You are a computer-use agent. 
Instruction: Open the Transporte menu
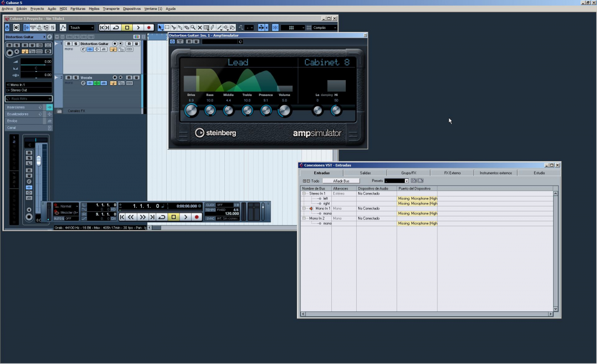point(111,9)
